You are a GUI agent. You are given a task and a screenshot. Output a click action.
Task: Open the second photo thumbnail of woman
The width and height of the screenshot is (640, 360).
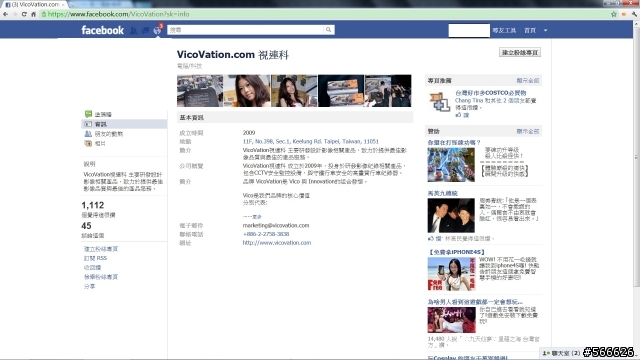[247, 91]
